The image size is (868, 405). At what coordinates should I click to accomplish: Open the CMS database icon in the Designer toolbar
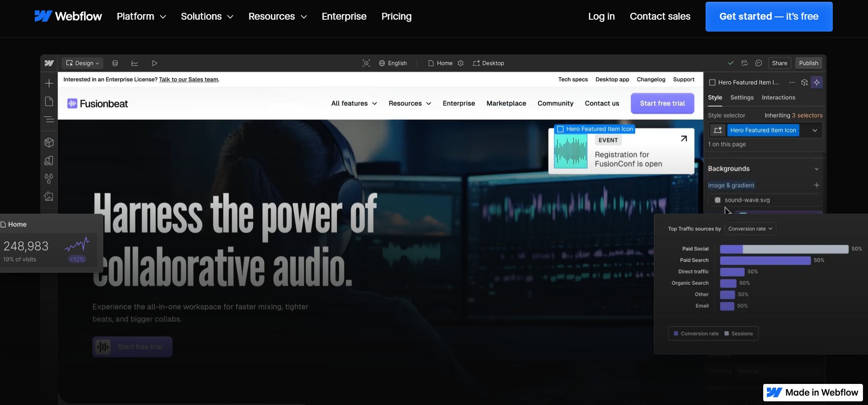pos(115,63)
